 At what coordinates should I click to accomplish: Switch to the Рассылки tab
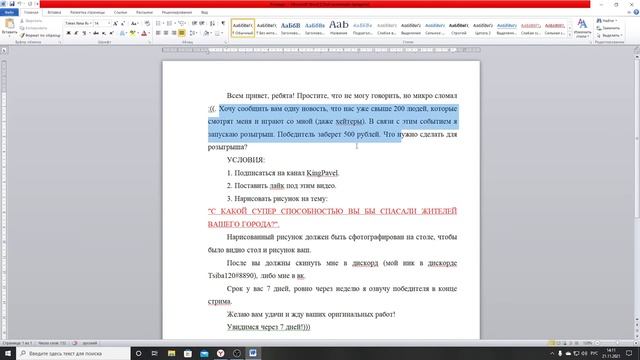point(144,13)
